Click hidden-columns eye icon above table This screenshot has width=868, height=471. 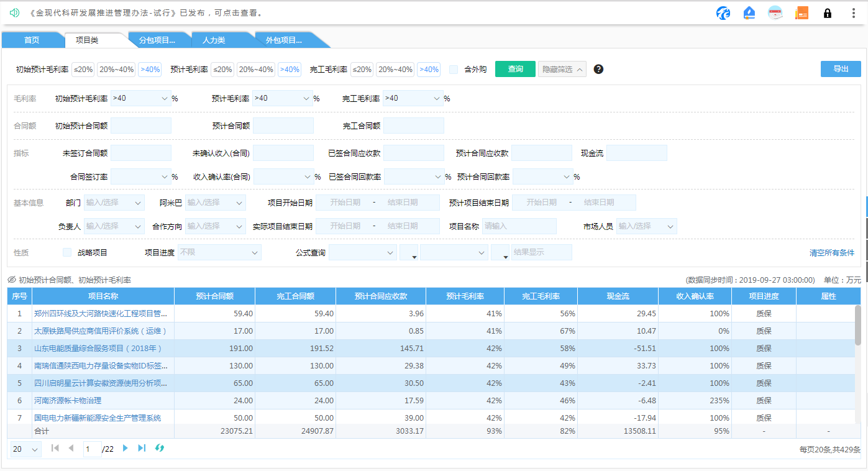12,280
